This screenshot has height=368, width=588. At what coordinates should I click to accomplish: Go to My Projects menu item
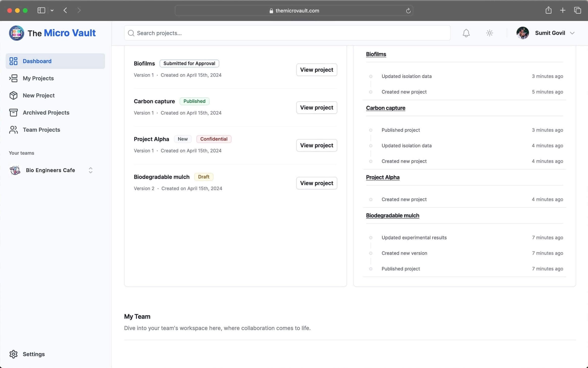point(38,78)
